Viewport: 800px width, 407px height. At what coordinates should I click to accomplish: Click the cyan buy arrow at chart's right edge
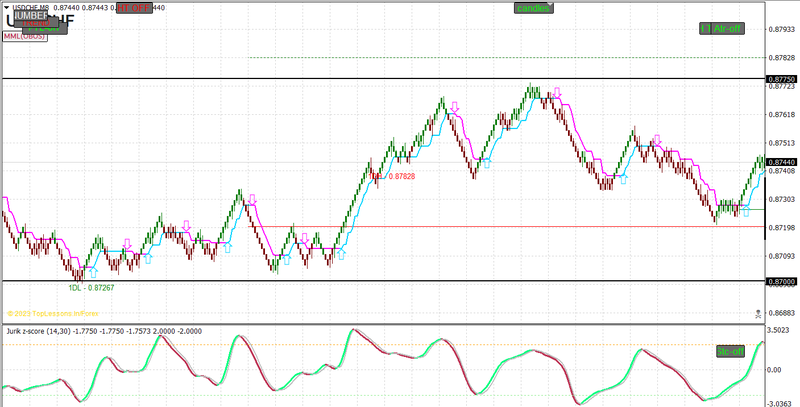(x=746, y=210)
